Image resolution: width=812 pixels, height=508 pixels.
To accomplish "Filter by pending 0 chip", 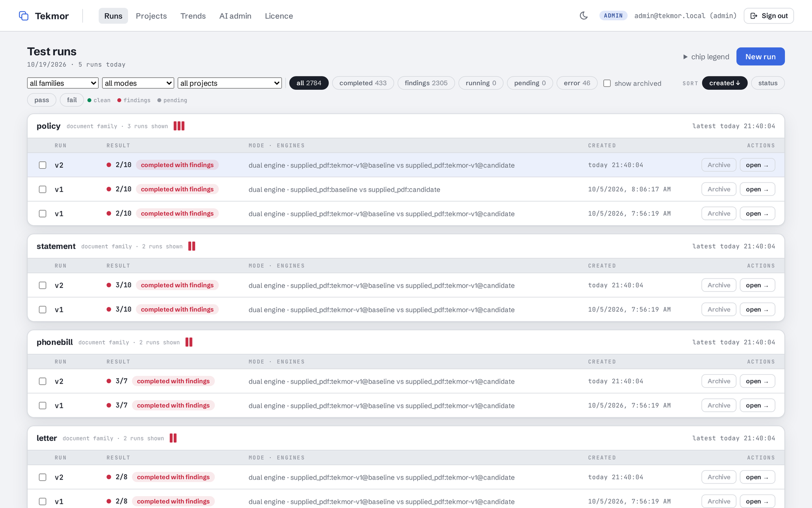I will click(x=530, y=83).
